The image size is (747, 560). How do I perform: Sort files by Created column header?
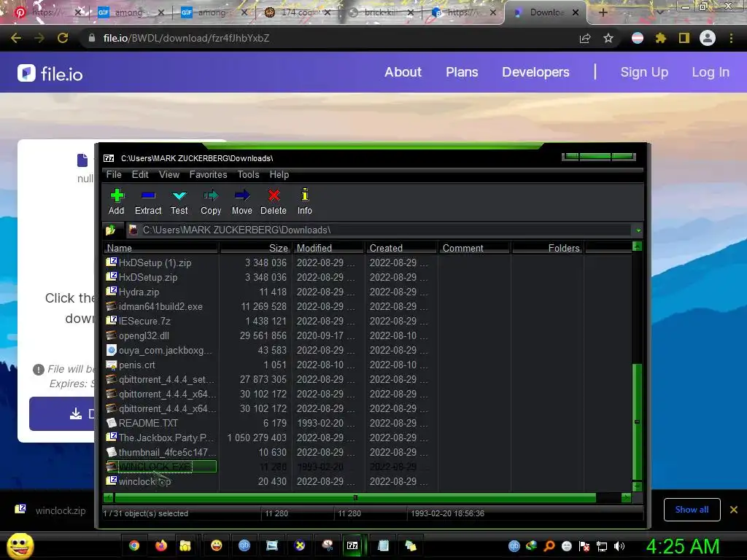[402, 248]
